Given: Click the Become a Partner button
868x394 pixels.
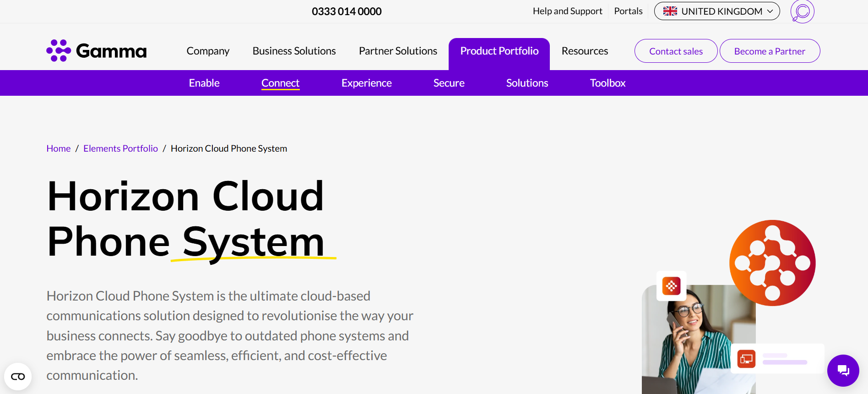Looking at the screenshot, I should coord(770,51).
